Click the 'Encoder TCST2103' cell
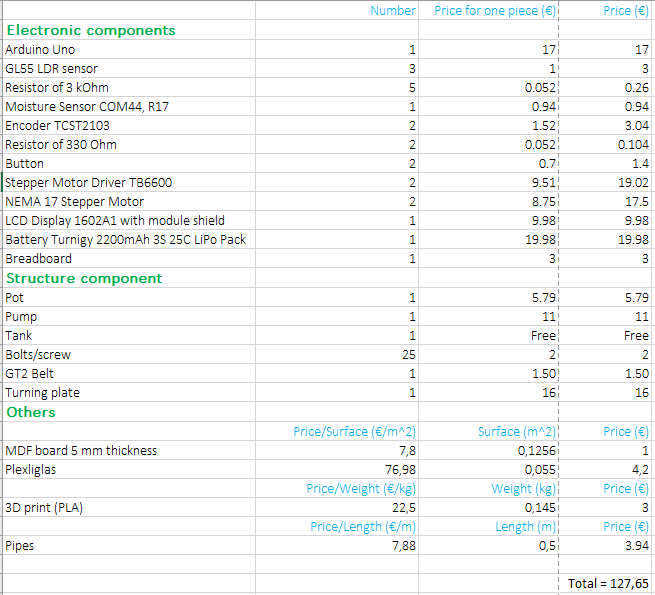 [x=129, y=125]
